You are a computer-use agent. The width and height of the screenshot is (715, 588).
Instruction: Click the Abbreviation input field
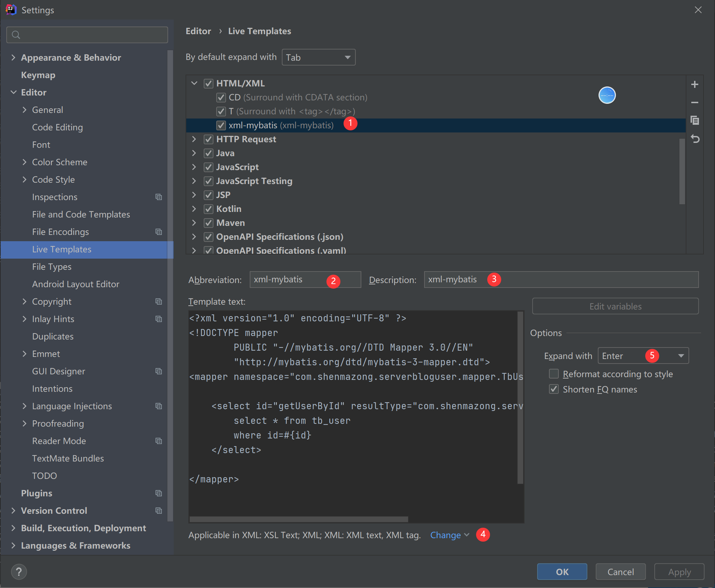(305, 280)
